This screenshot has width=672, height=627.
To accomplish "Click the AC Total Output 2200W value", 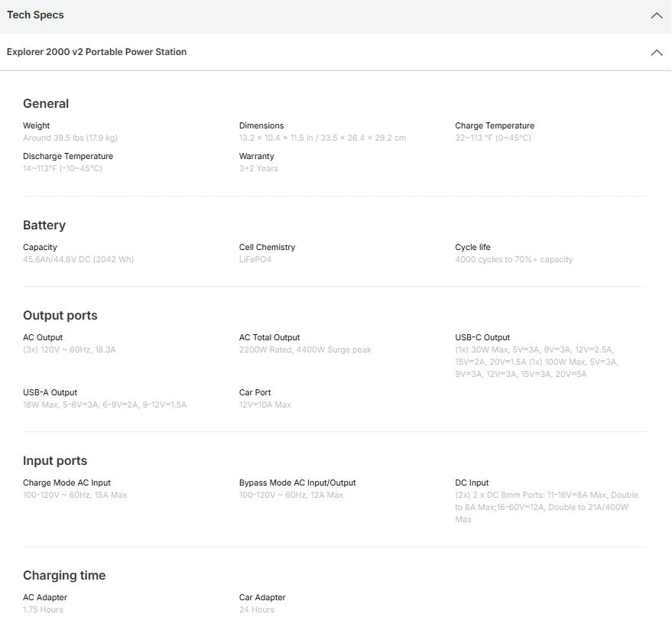I will pyautogui.click(x=305, y=350).
